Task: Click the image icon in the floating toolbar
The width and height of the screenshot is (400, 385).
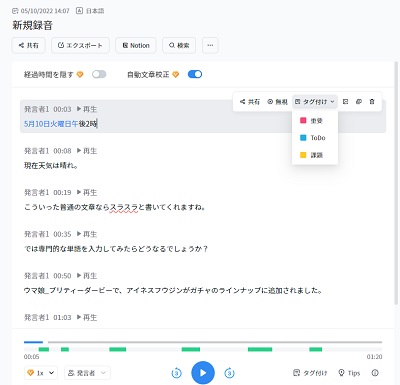Action: point(345,102)
